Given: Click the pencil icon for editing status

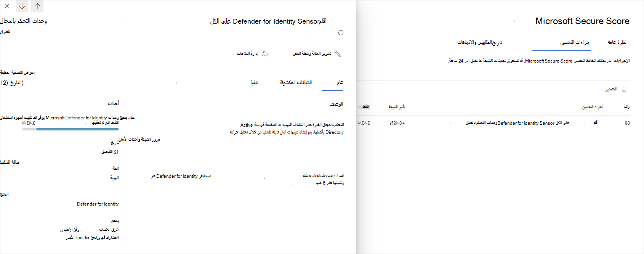Looking at the screenshot, I should pyautogui.click(x=337, y=54).
